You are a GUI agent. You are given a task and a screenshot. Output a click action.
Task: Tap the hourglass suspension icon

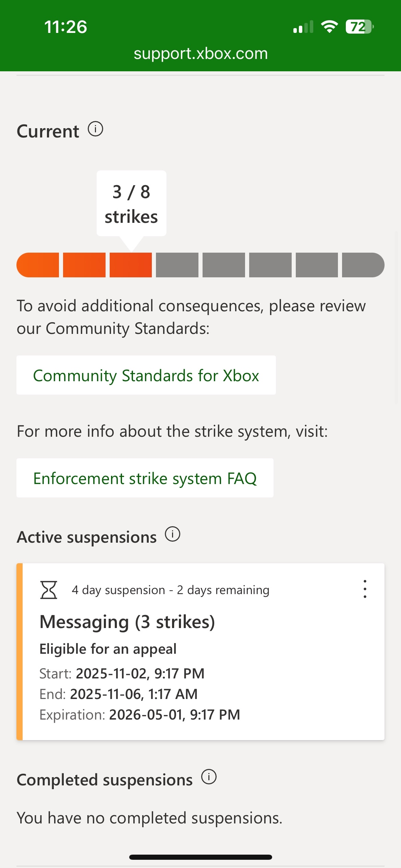coord(49,590)
